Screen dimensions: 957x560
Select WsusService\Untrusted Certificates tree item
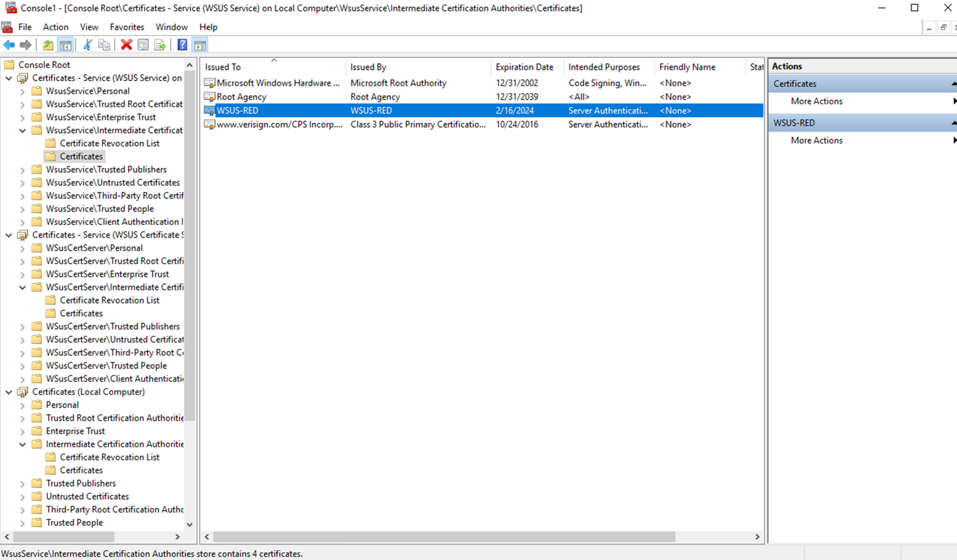112,183
